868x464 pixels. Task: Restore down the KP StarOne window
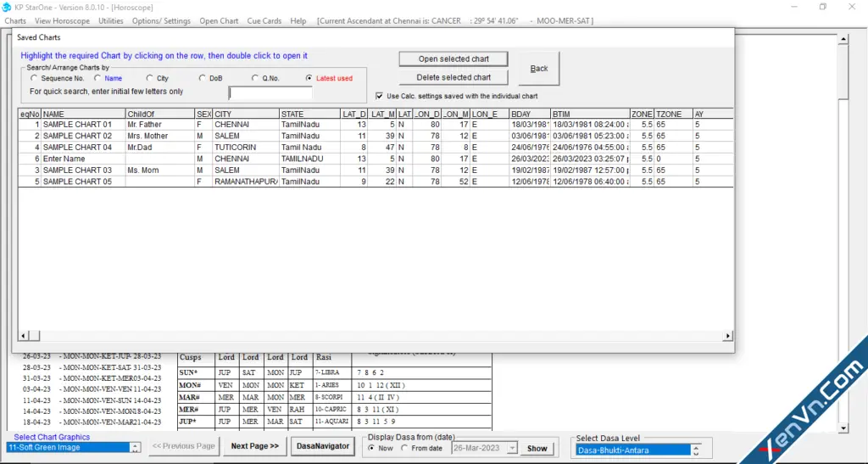click(822, 7)
